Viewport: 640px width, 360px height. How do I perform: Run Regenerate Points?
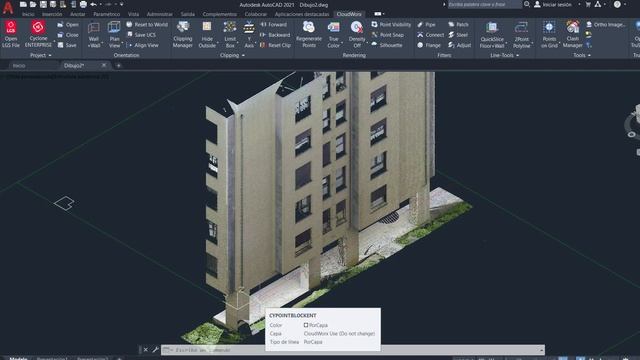pyautogui.click(x=309, y=35)
